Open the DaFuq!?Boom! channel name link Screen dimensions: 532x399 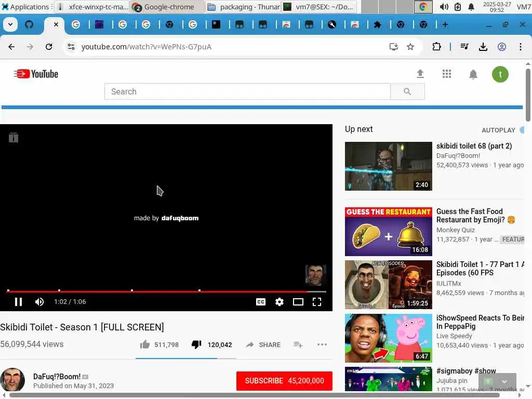[57, 376]
